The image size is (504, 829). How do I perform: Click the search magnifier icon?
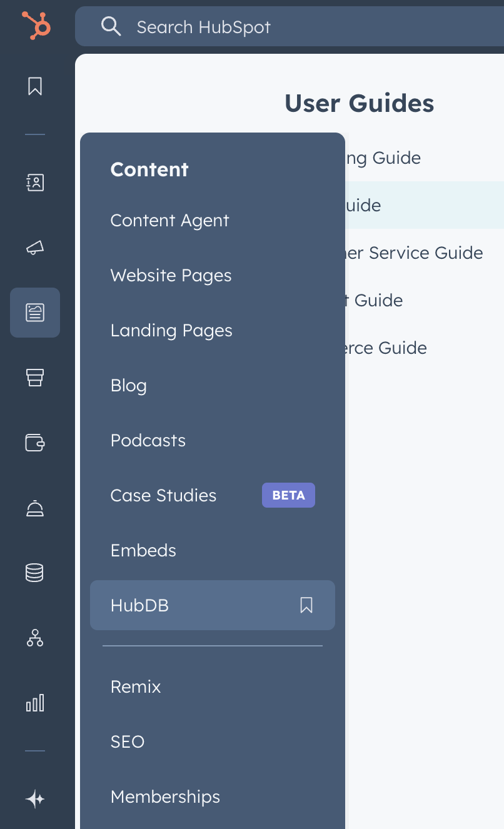111,26
